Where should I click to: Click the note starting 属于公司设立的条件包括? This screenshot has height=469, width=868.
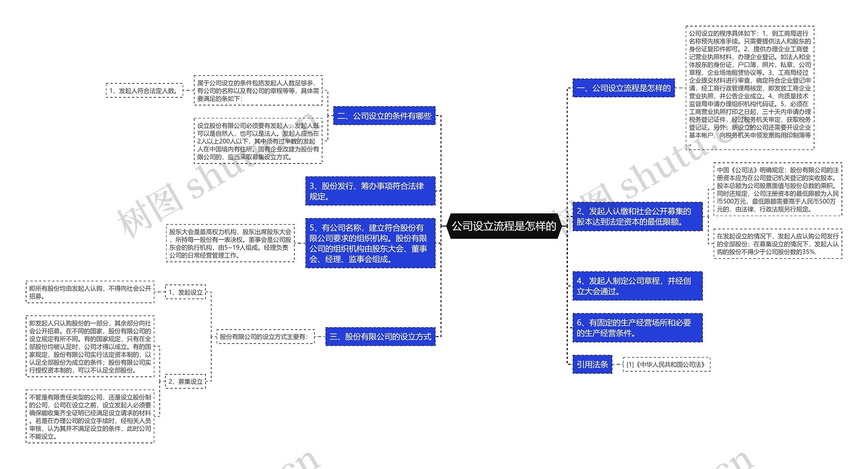coord(258,91)
